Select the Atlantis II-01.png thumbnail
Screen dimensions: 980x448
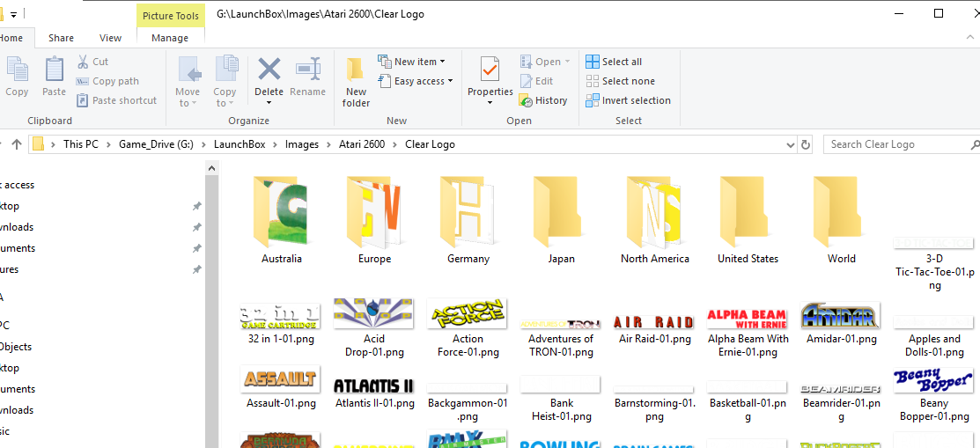tap(373, 385)
